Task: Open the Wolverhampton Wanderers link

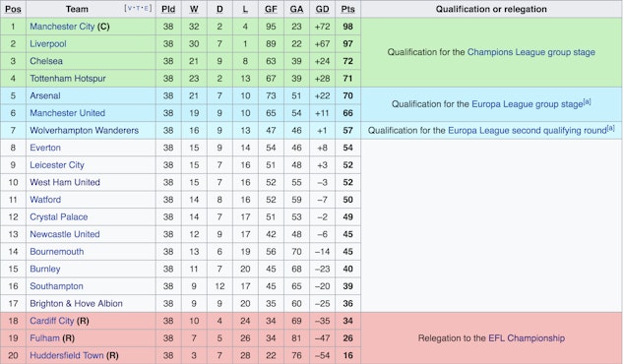Action: (85, 130)
